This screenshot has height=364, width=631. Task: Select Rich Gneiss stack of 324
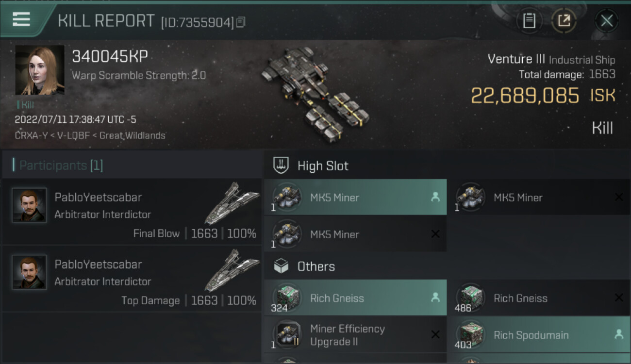pyautogui.click(x=356, y=298)
